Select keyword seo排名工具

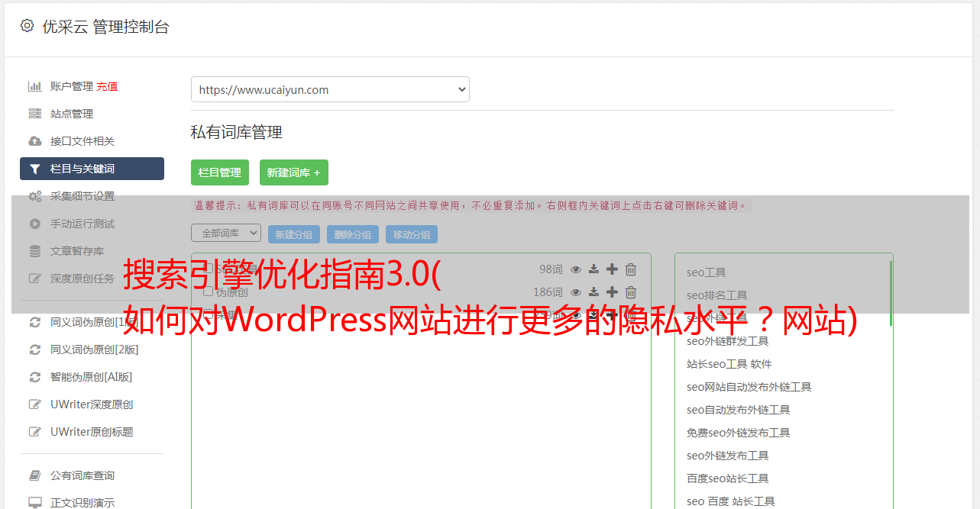pos(717,295)
